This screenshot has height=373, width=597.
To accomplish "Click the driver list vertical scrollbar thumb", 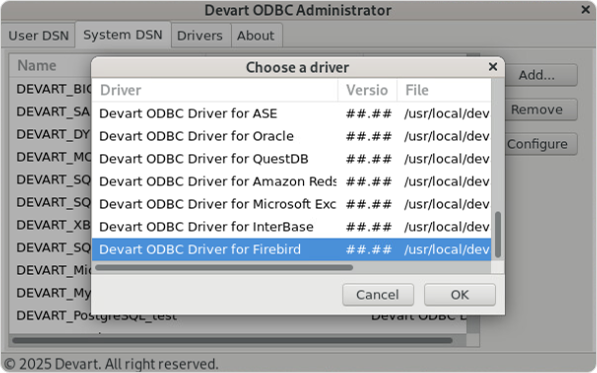I will tap(498, 235).
